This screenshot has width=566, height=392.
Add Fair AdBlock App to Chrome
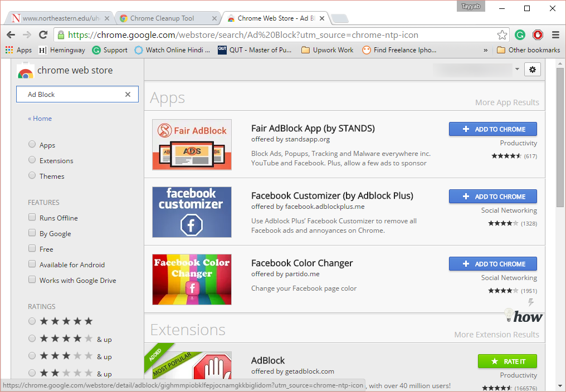[x=492, y=129]
